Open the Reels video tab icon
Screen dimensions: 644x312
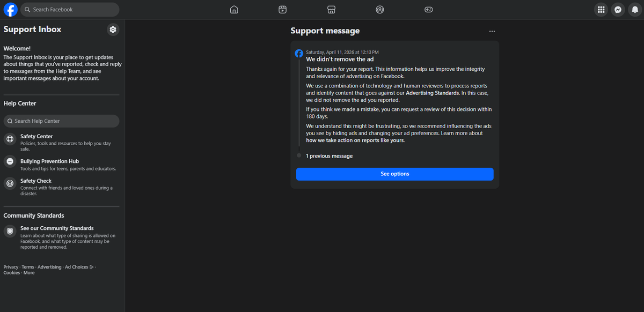282,10
